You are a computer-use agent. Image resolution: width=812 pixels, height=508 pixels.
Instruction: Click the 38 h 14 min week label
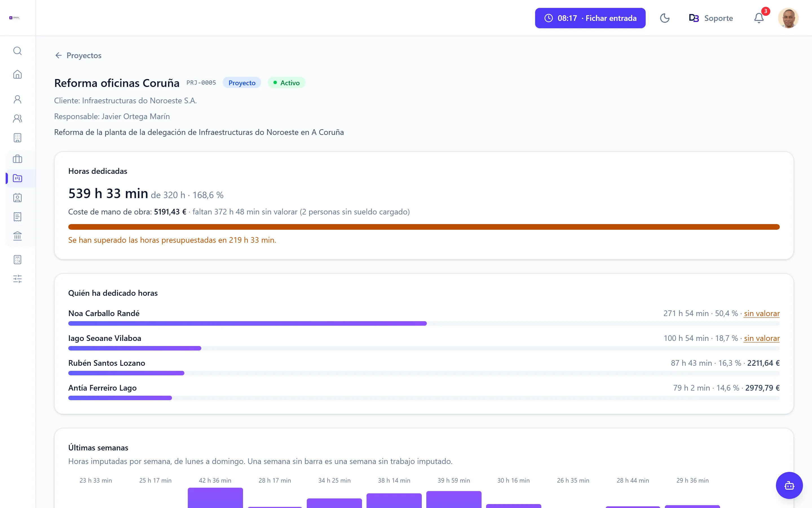[394, 480]
